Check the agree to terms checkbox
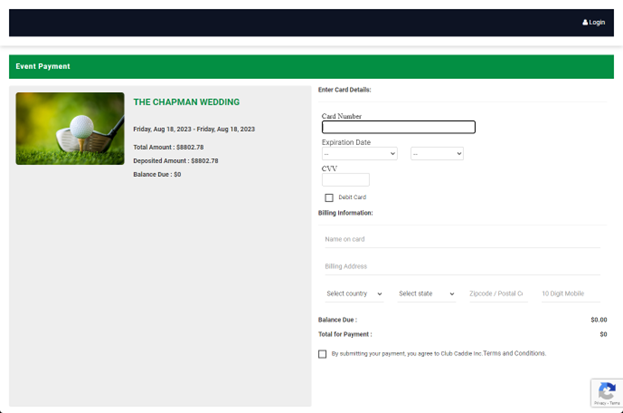The image size is (623, 413). 322,354
